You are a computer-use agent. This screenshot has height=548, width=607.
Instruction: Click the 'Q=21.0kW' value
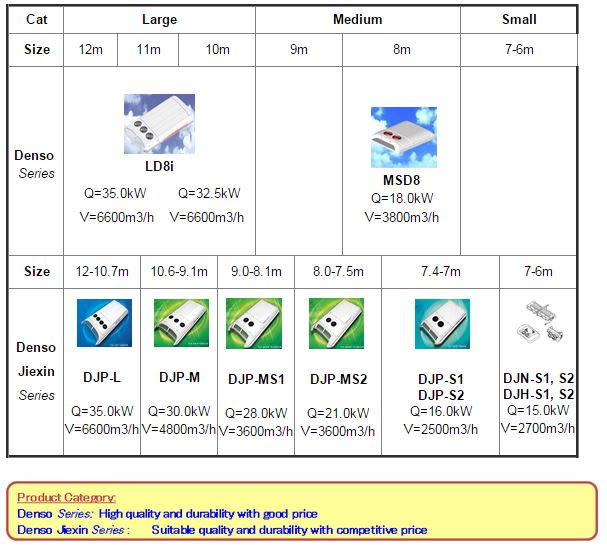[338, 413]
